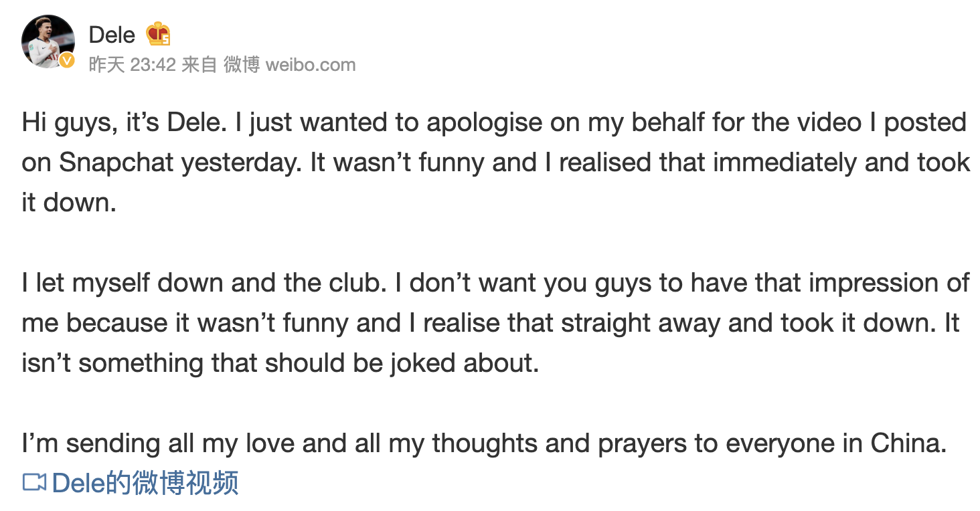Image resolution: width=980 pixels, height=511 pixels.
Task: Open the Dele的微博视频 video link
Action: pos(145,482)
